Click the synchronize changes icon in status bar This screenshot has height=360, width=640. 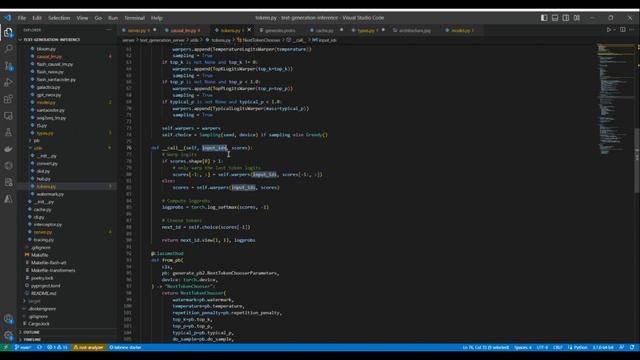coord(40,347)
